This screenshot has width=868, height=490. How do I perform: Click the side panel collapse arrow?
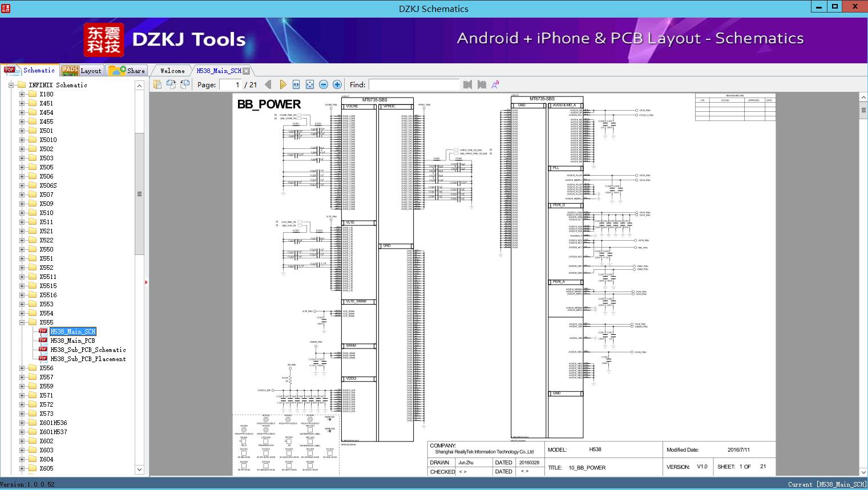coord(146,282)
